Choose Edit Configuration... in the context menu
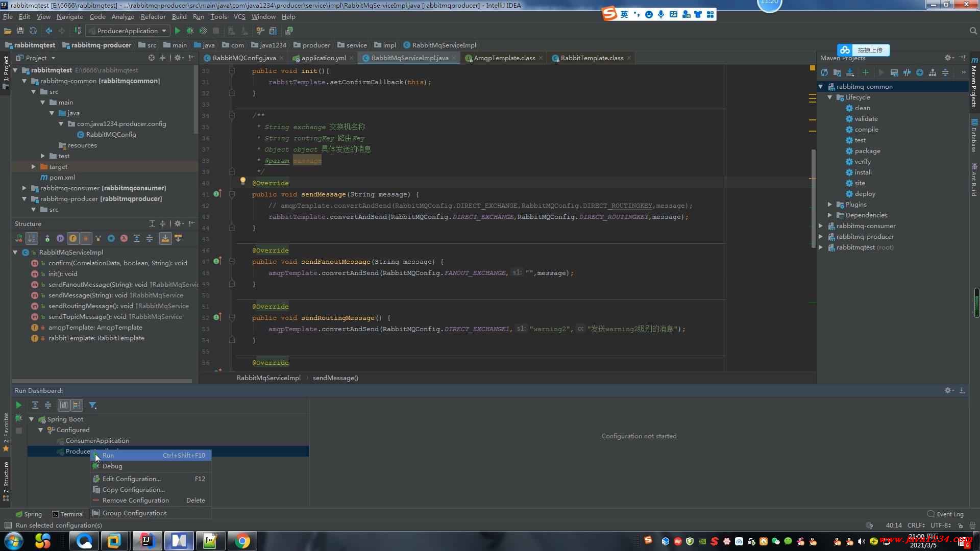 [x=151, y=479]
